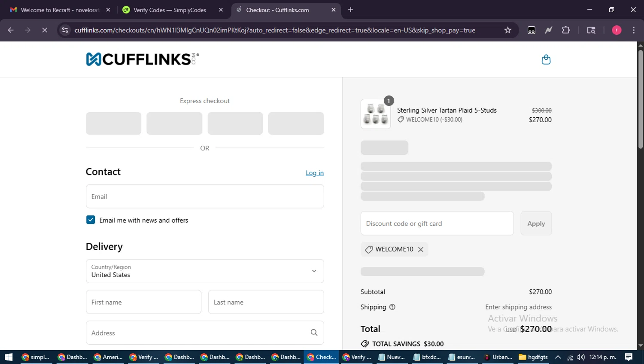This screenshot has width=644, height=364.
Task: Click the page vertical scrollbar thumb
Action: tap(640, 100)
